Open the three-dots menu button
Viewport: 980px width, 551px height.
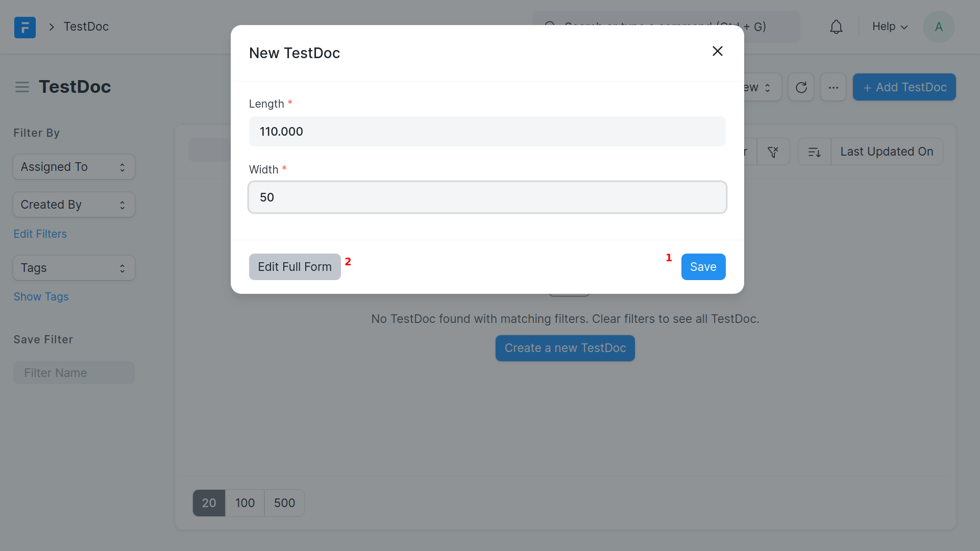click(x=833, y=87)
